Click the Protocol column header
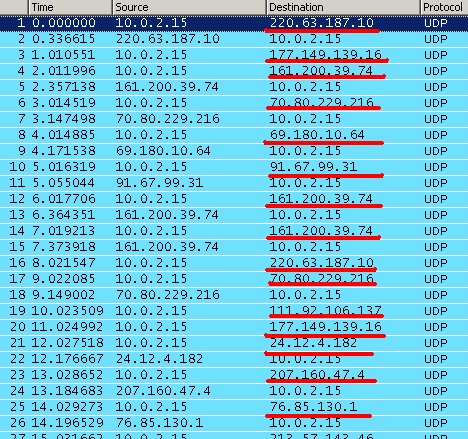 click(444, 7)
